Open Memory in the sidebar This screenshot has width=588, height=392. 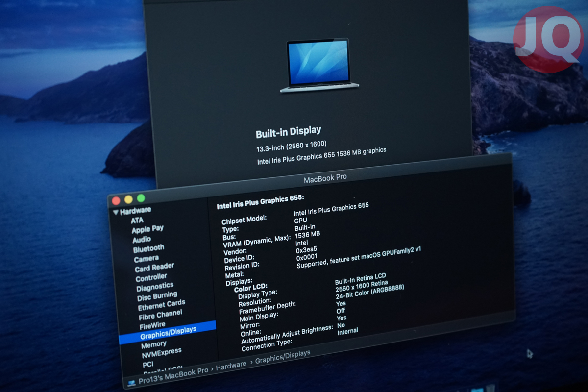point(154,344)
